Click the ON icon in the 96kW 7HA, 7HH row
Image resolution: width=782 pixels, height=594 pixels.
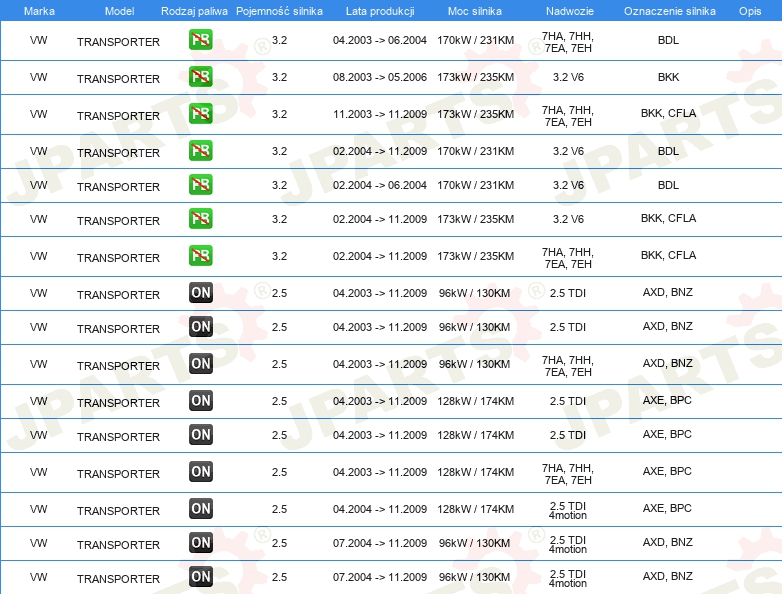tap(200, 363)
